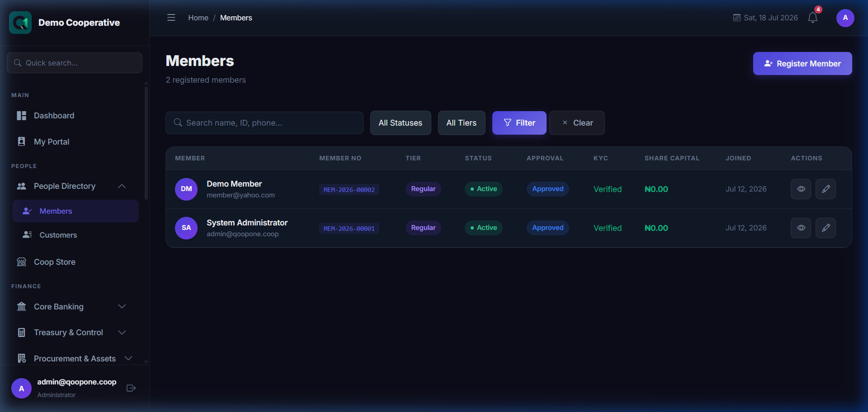The height and width of the screenshot is (412, 868).
Task: Edit Demo Member with pencil icon
Action: pyautogui.click(x=826, y=189)
